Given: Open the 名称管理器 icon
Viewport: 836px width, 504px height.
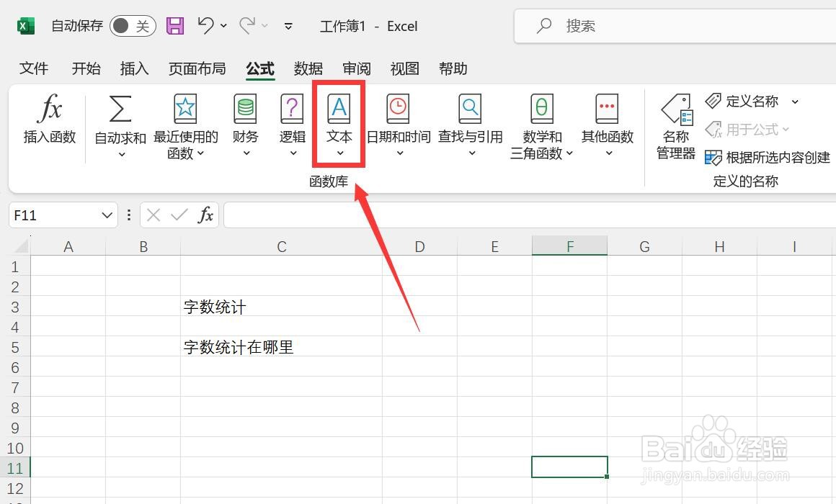Looking at the screenshot, I should (x=676, y=109).
